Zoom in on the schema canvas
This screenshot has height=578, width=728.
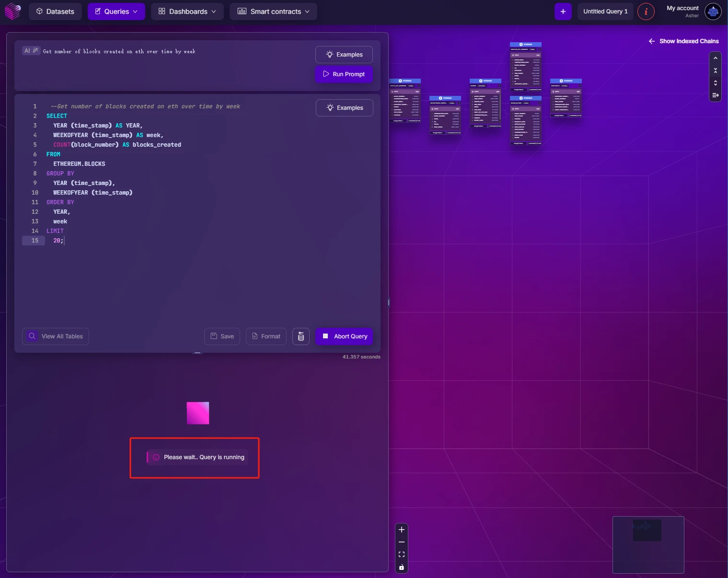[402, 530]
